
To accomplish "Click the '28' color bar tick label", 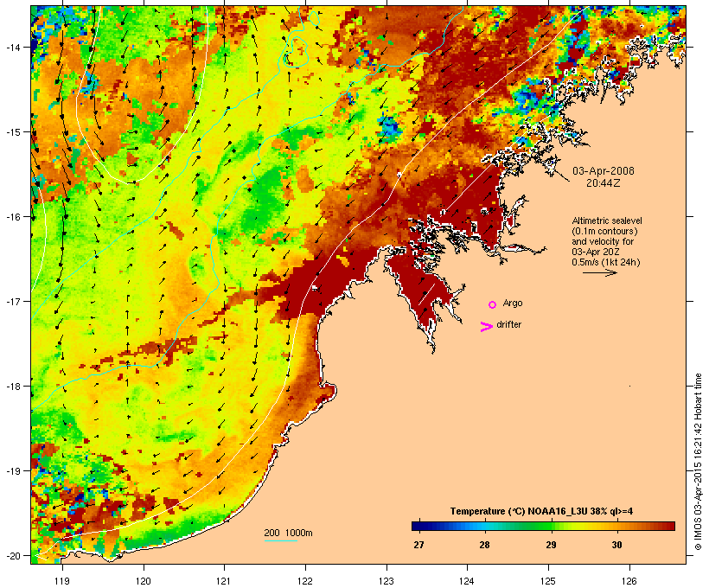I will point(484,545).
